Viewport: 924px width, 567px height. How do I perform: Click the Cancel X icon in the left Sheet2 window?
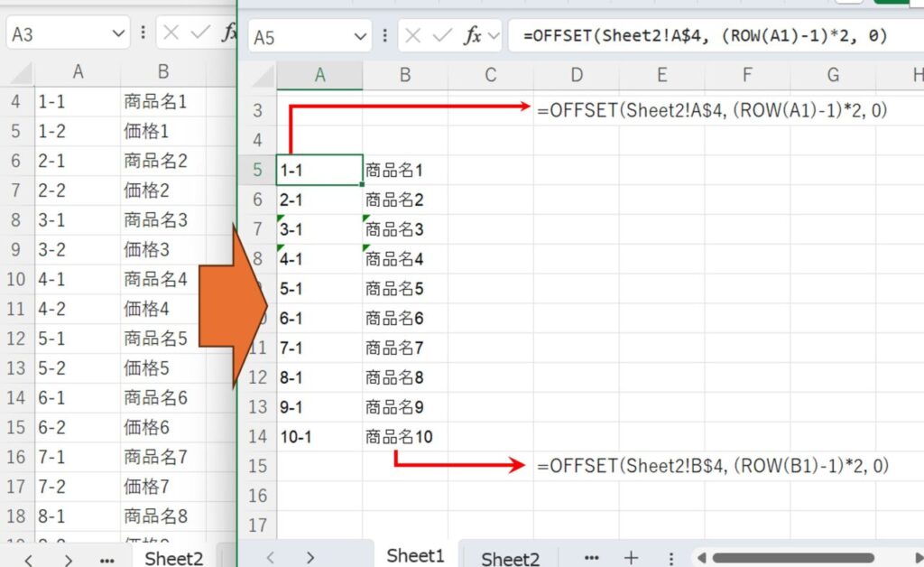tap(171, 33)
